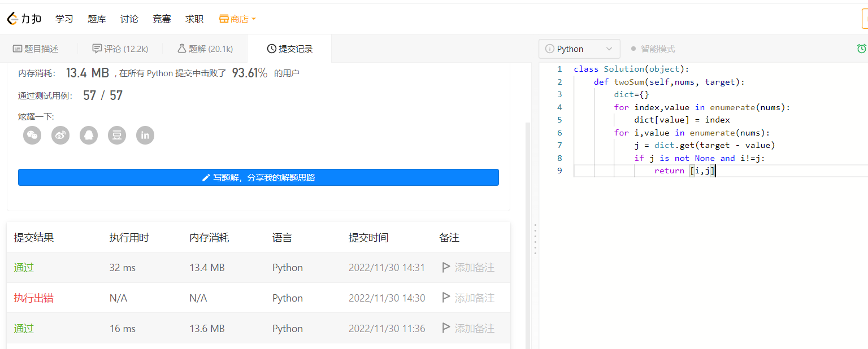Share result via WeChat icon

[33, 135]
